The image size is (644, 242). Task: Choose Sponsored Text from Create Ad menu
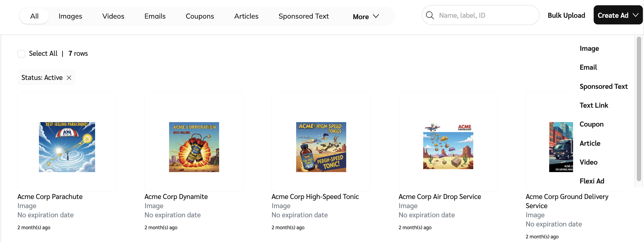pyautogui.click(x=603, y=87)
